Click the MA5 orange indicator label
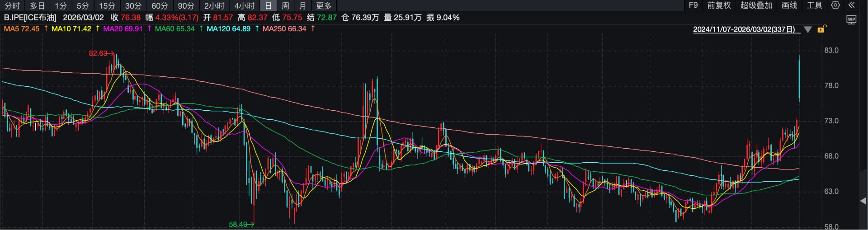Viewport: 868px width, 230px height. 22,29
